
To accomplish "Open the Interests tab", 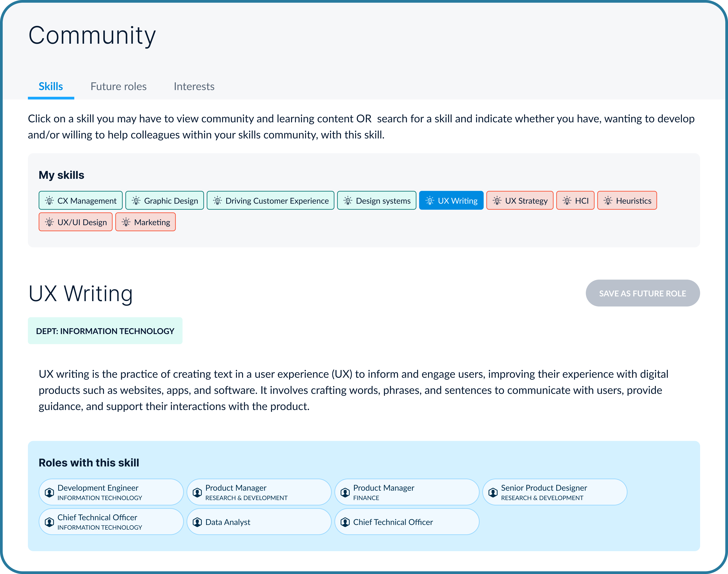I will [194, 86].
